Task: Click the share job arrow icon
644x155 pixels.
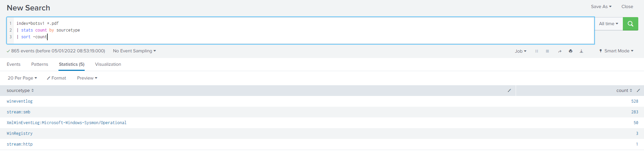Action: [560, 51]
